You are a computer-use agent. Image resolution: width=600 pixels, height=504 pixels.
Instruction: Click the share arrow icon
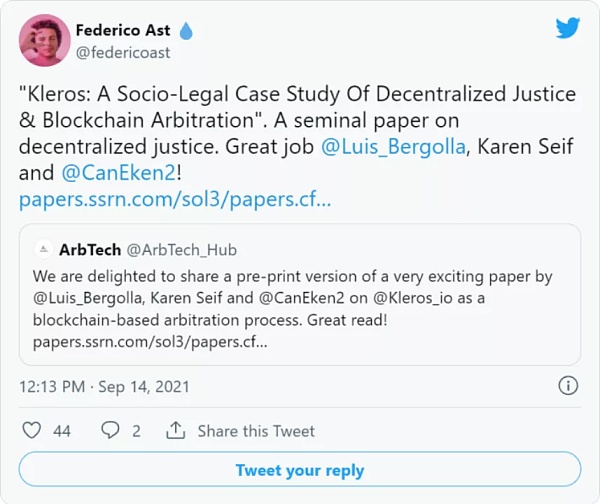point(176,431)
